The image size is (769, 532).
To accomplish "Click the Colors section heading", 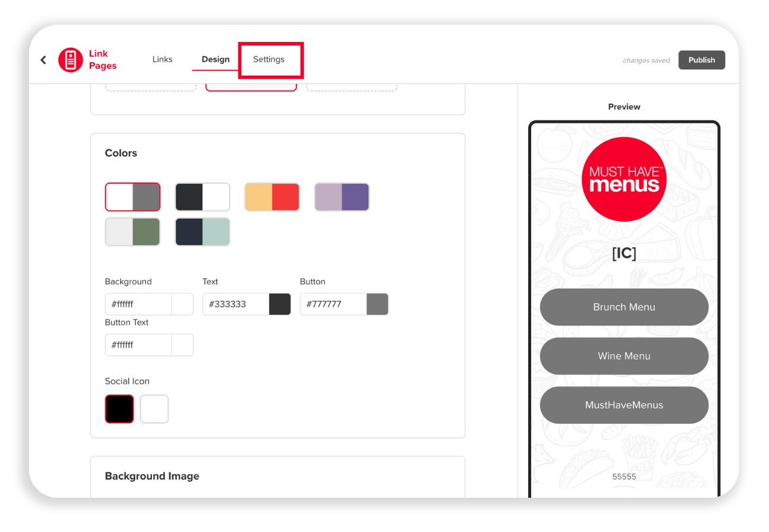I will (121, 153).
